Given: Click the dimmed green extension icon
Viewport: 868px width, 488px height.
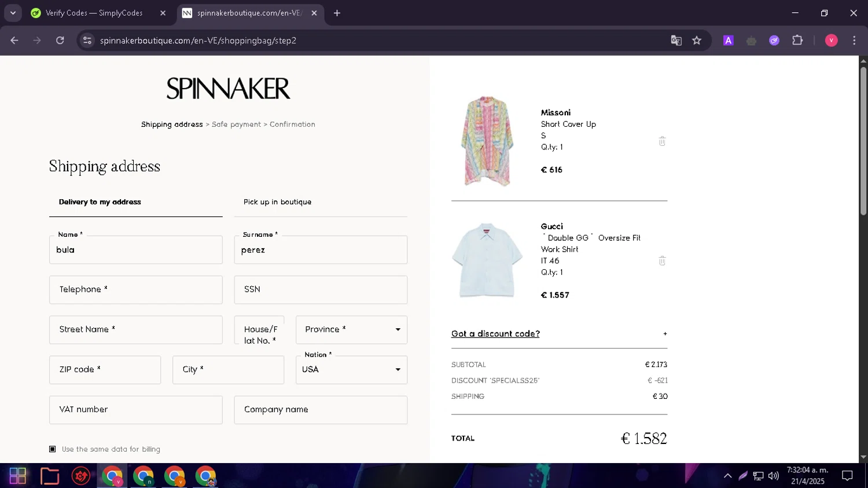Looking at the screenshot, I should [751, 41].
